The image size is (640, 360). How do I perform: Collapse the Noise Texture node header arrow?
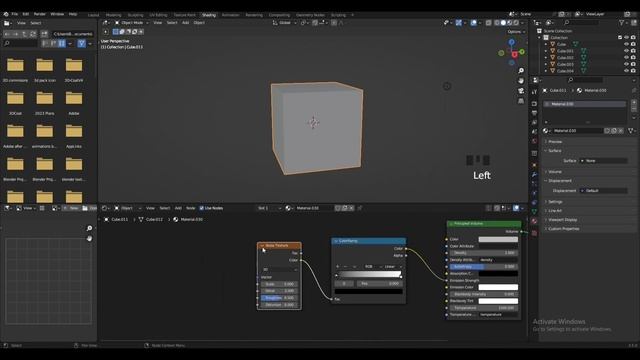click(x=262, y=246)
